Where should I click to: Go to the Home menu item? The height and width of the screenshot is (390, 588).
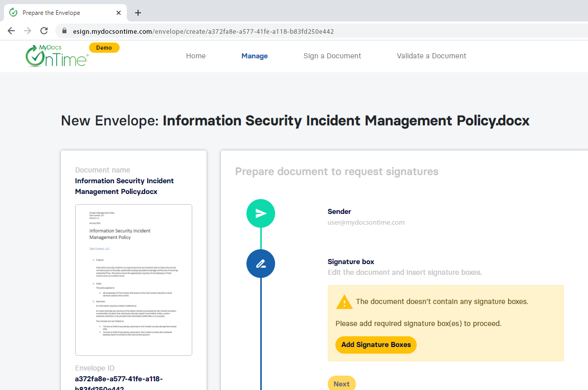click(x=196, y=56)
